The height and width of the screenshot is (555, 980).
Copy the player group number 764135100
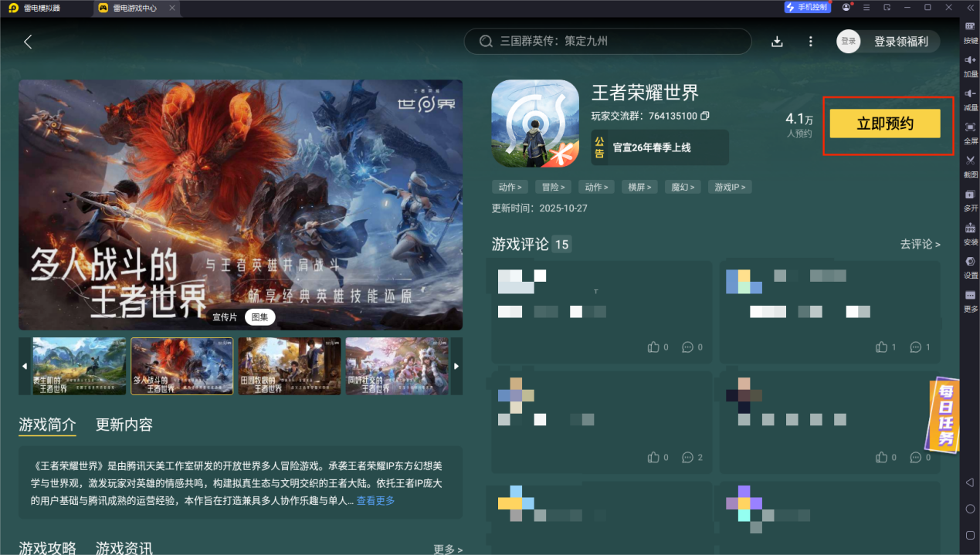click(x=704, y=116)
